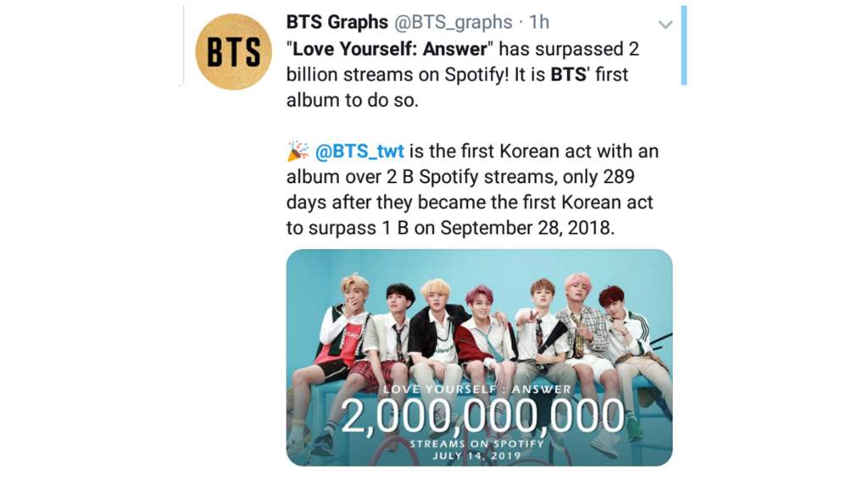
Task: Open the attached group photo image
Action: click(480, 357)
